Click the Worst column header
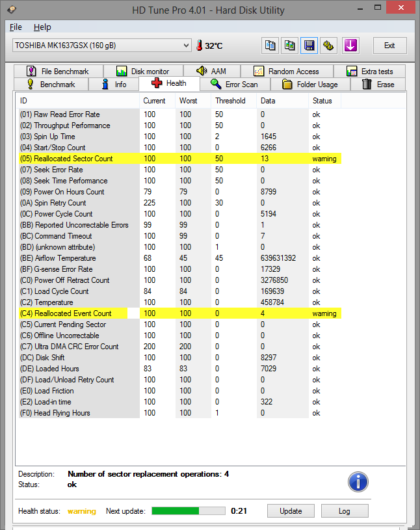The height and width of the screenshot is (530, 420). 193,101
